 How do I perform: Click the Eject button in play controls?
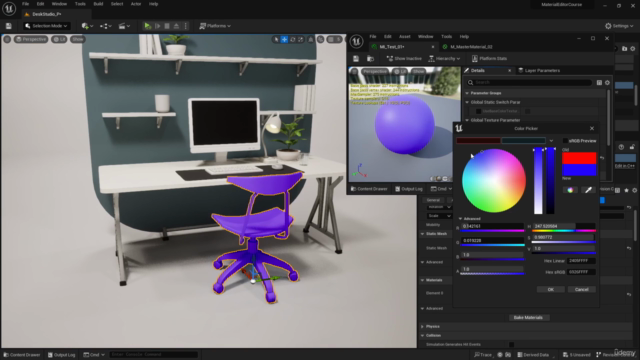[176, 26]
